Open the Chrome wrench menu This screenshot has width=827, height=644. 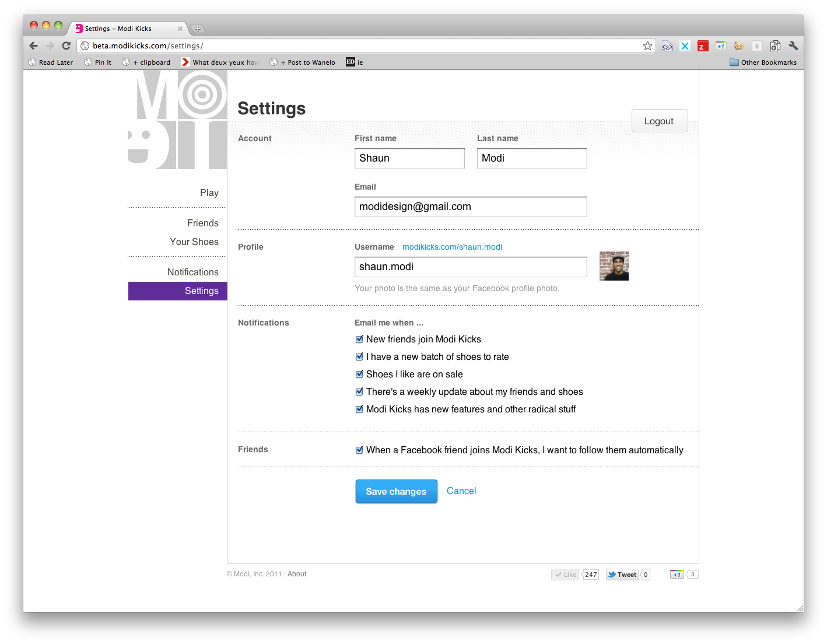[793, 45]
